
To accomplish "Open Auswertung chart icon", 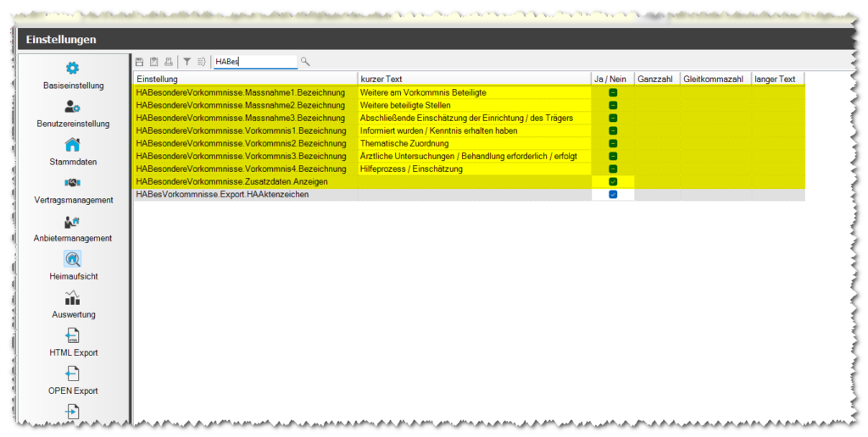I will 73,297.
